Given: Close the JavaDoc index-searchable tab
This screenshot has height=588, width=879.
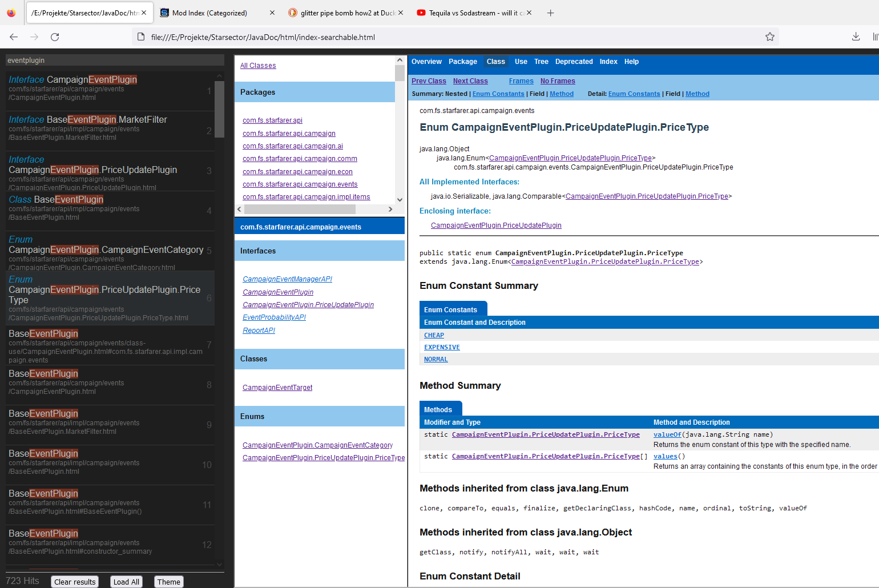Looking at the screenshot, I should [144, 13].
